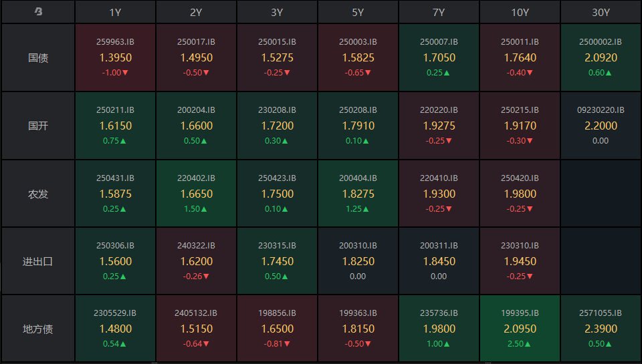Select the 国债 30Y cell 2500002.IB
Viewport: 642px width, 364px height.
point(601,57)
